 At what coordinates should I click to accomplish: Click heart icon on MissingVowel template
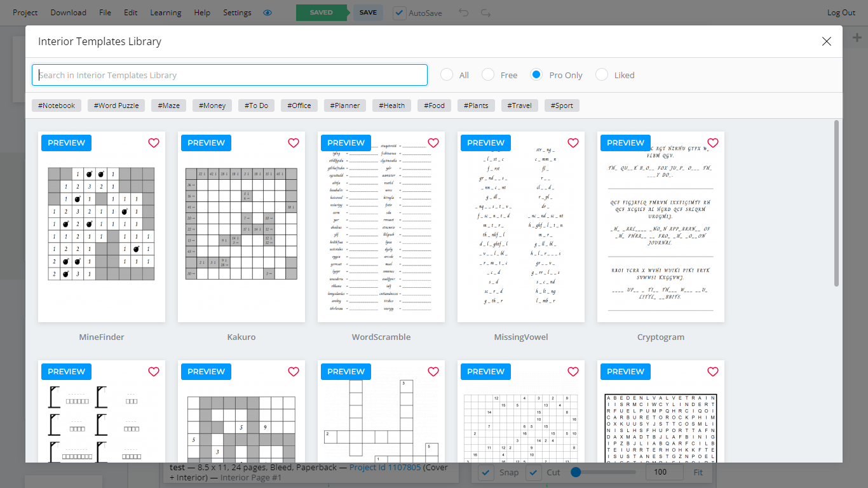tap(573, 143)
